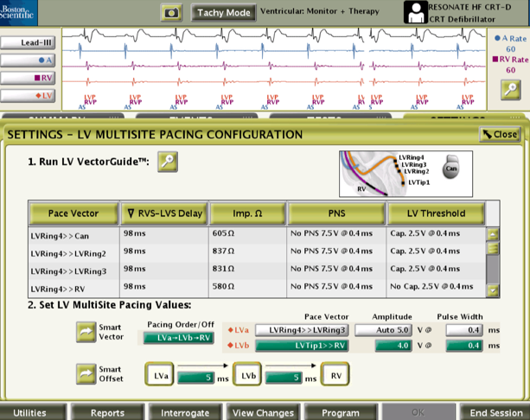Click the table scrollbar thumb

tap(493, 248)
